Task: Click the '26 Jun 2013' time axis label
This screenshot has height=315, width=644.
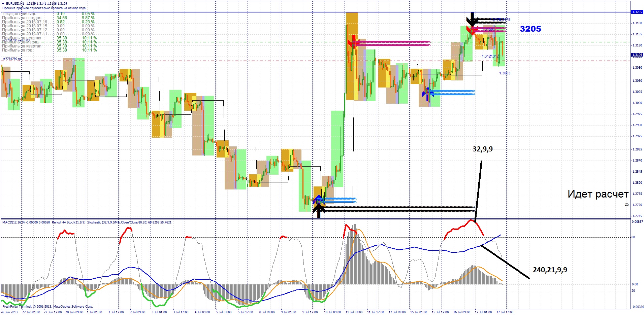Action: coord(9,312)
